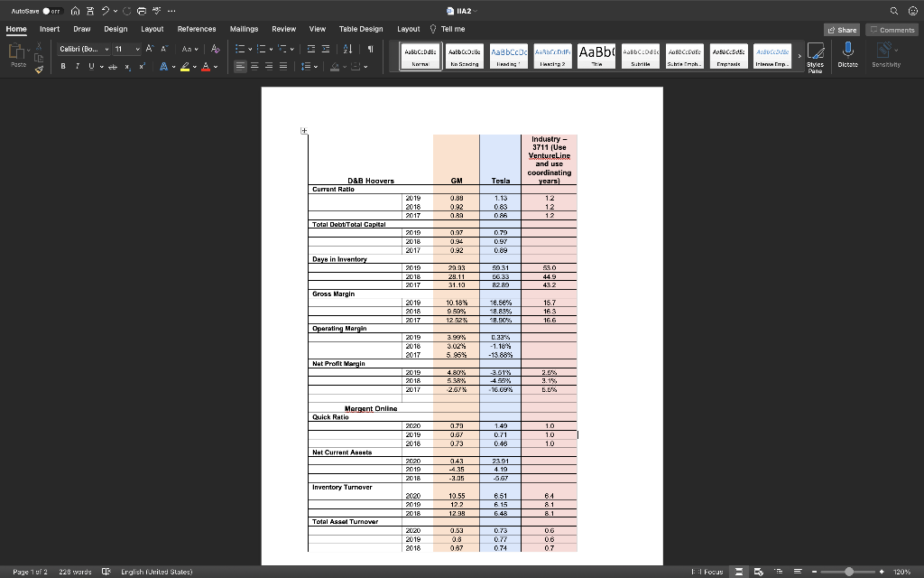Open the Home icon in title bar

tap(75, 11)
